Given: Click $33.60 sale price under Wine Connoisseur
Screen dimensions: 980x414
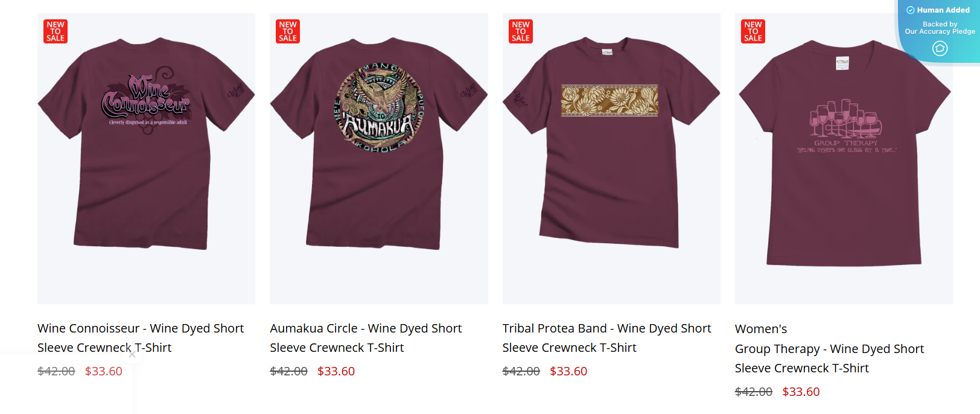Looking at the screenshot, I should pyautogui.click(x=104, y=371).
